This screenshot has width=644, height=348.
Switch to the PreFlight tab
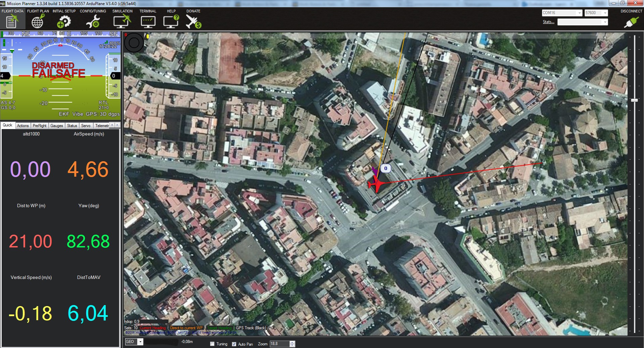click(40, 126)
